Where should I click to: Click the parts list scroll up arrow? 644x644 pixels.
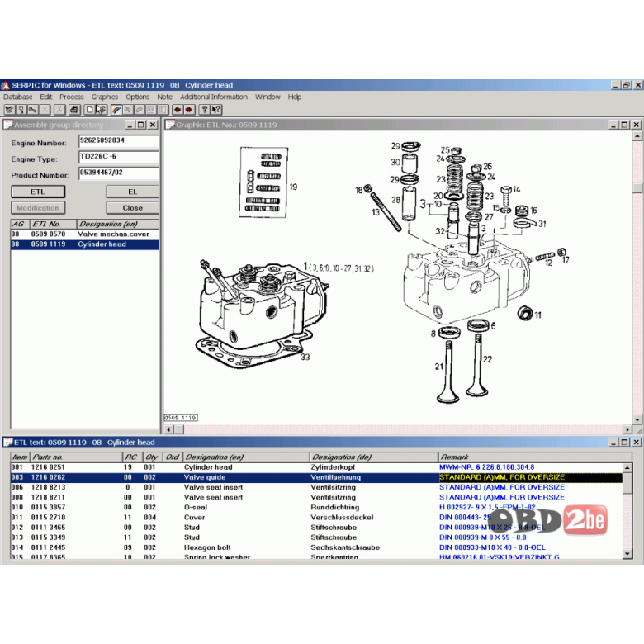coord(627,468)
